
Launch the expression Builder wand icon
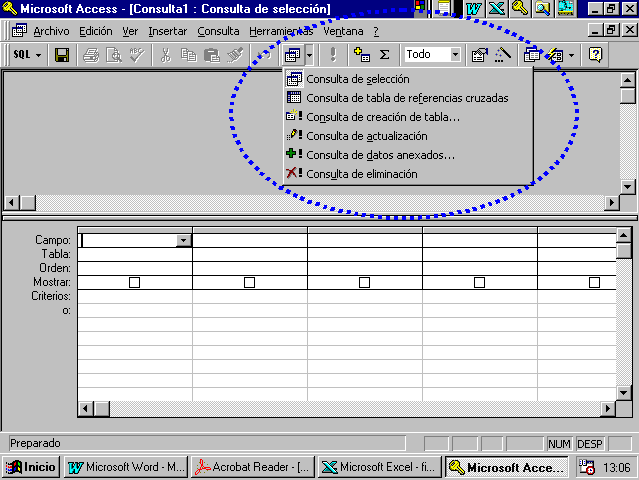click(x=503, y=55)
